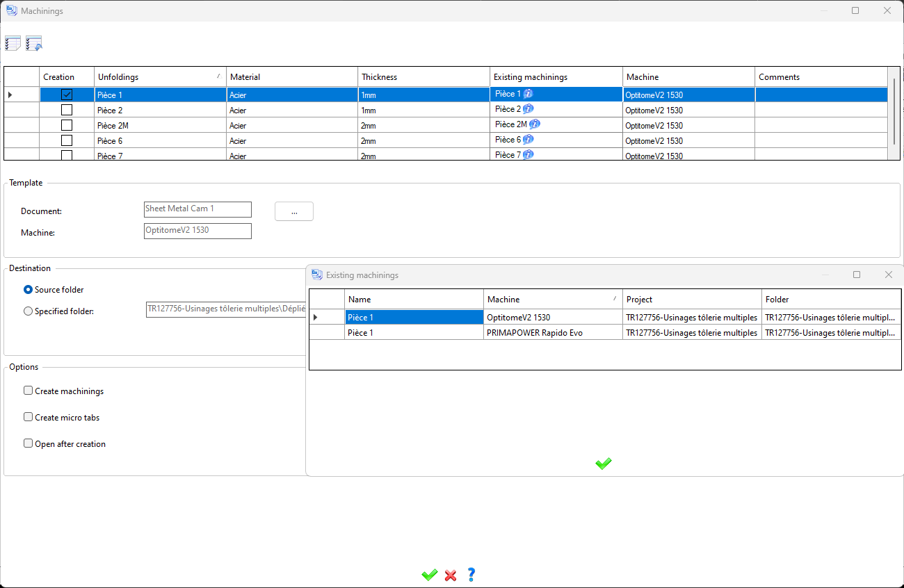The width and height of the screenshot is (904, 588).
Task: Click the Thickness column header
Action: click(x=424, y=77)
